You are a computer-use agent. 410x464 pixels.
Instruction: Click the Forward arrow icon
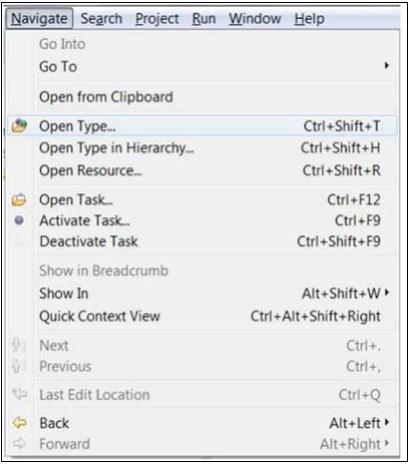[x=19, y=444]
